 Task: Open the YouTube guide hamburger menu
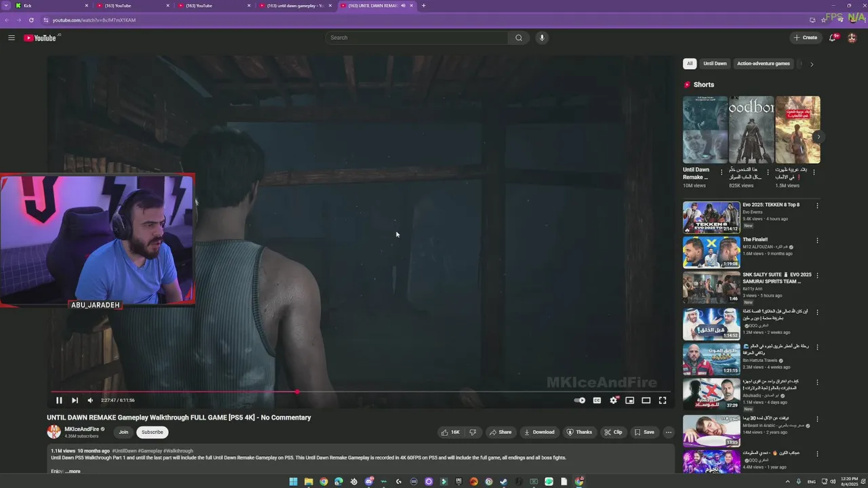[x=12, y=38]
